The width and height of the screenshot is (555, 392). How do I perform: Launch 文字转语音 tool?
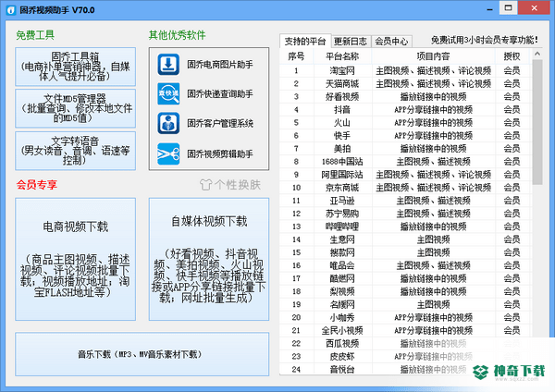(x=76, y=151)
